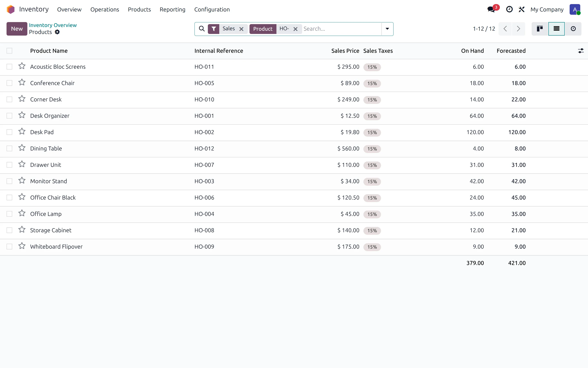
Task: Favorite the Conference Chair product
Action: tap(22, 82)
